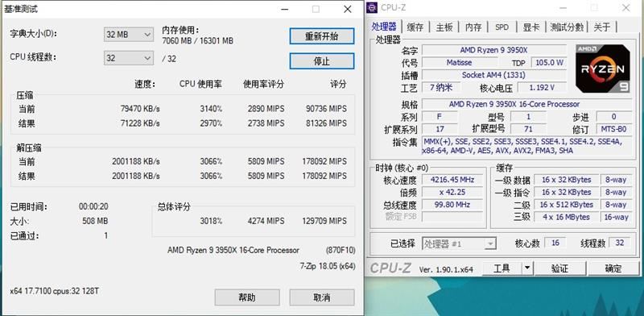Click the x64 17.7100 cpus:32 128T status text
This screenshot has width=644, height=316.
(54, 291)
